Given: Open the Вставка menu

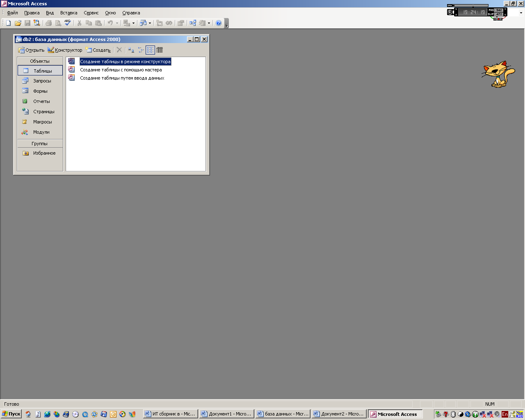Looking at the screenshot, I should point(68,13).
